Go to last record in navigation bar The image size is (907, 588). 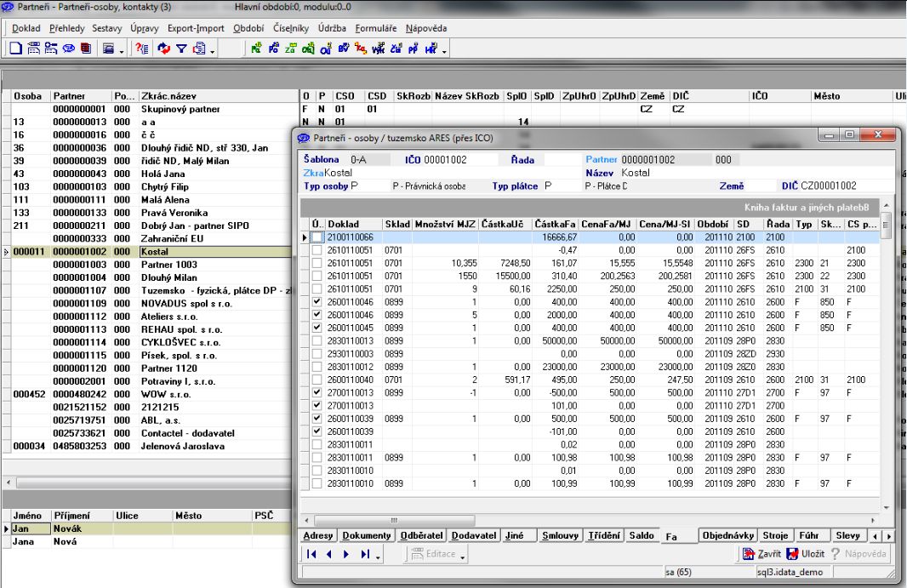[x=365, y=555]
